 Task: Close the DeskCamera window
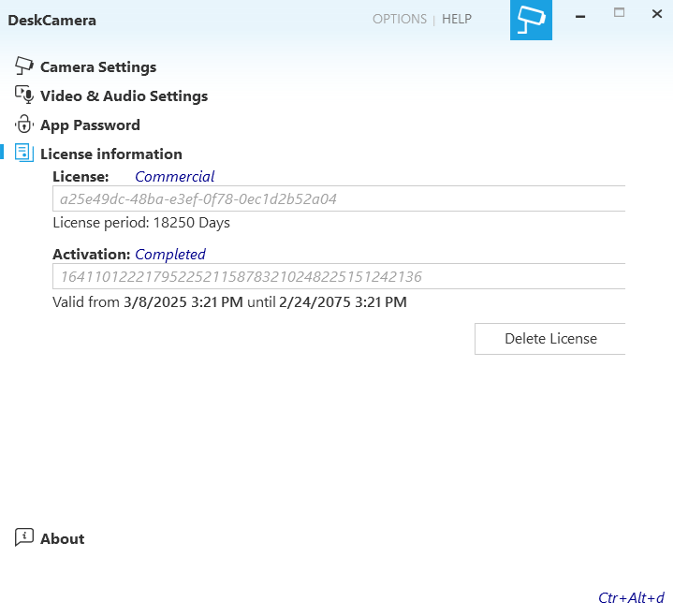click(657, 14)
